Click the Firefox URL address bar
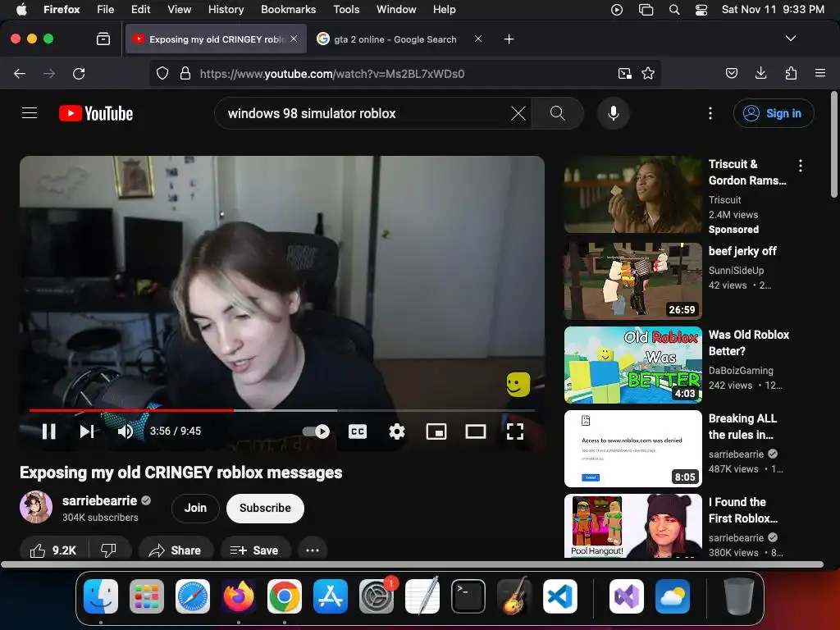 (404, 73)
